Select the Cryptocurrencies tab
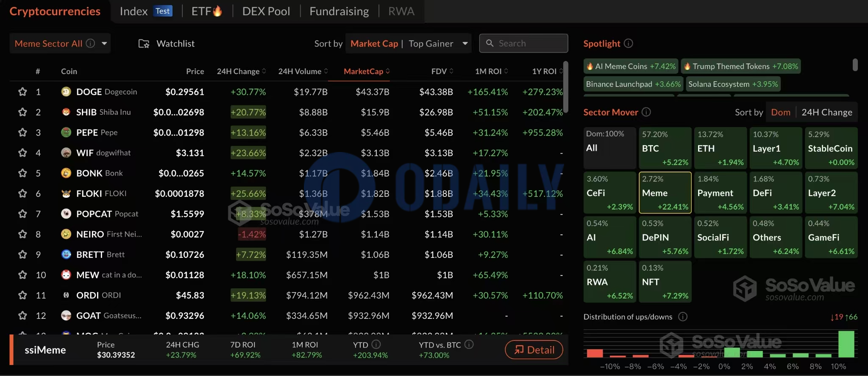The image size is (868, 376). (55, 11)
